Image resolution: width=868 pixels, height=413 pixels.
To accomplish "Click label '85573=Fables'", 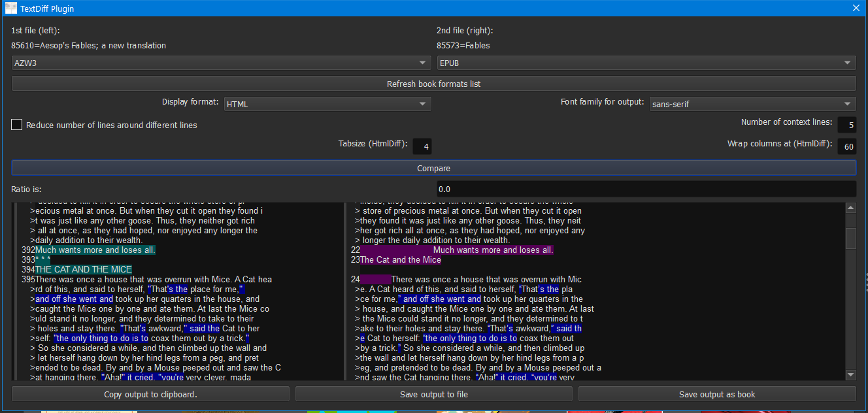I will [463, 46].
